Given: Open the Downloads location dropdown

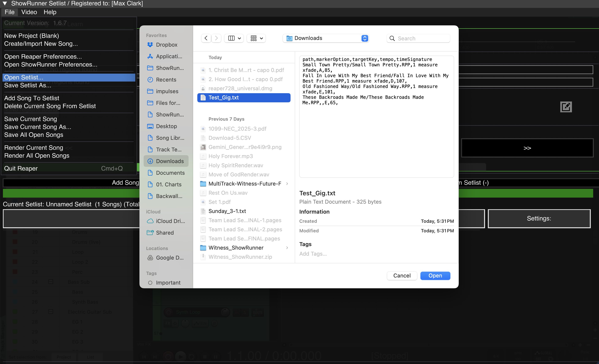Looking at the screenshot, I should 326,38.
